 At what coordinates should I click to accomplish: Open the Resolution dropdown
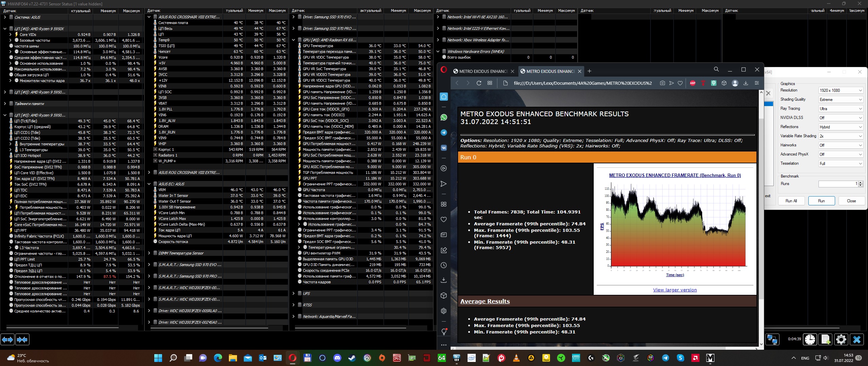coord(841,90)
